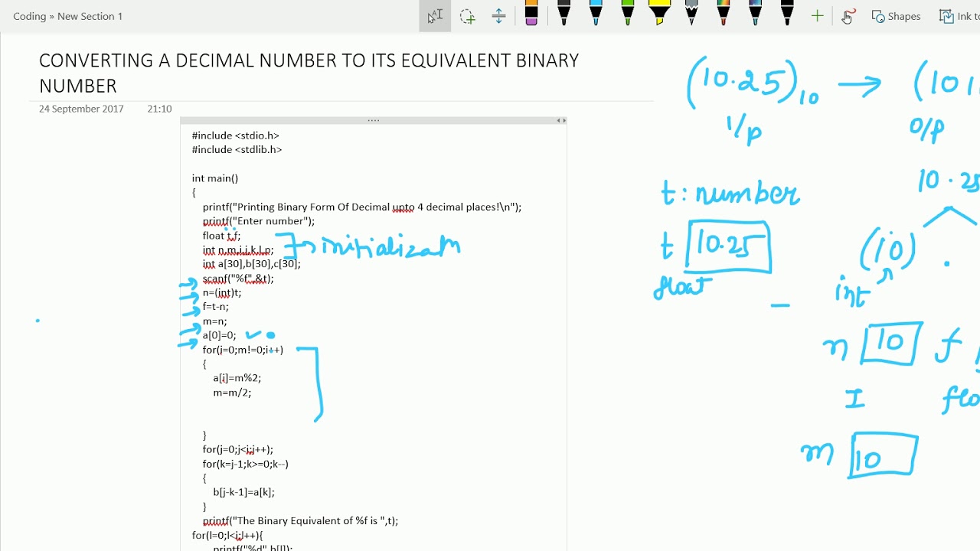Click the 'm=m/2;' code line
The height and width of the screenshot is (551, 980).
click(x=232, y=393)
